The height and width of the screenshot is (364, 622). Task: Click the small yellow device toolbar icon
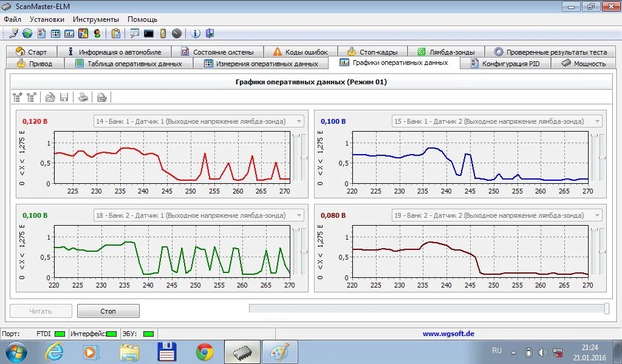point(163,33)
